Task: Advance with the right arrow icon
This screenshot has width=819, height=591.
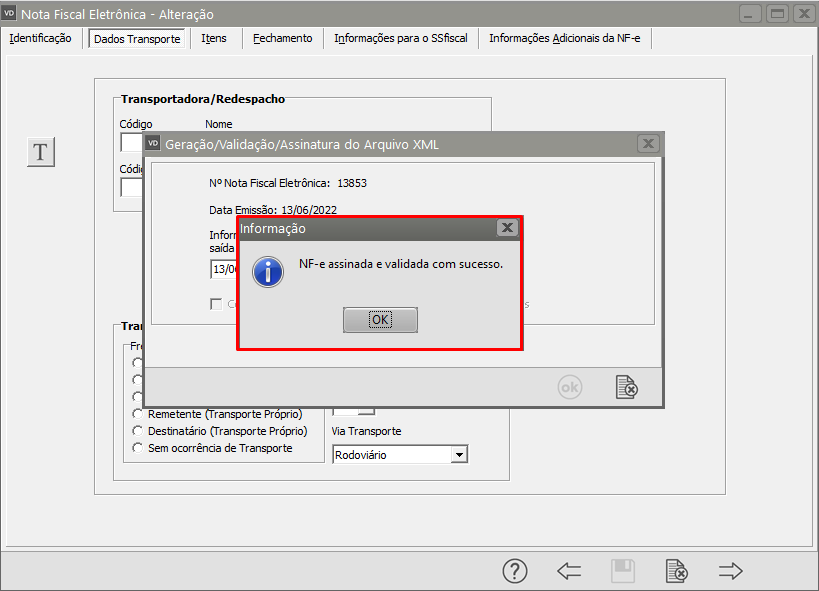Action: pos(731,571)
